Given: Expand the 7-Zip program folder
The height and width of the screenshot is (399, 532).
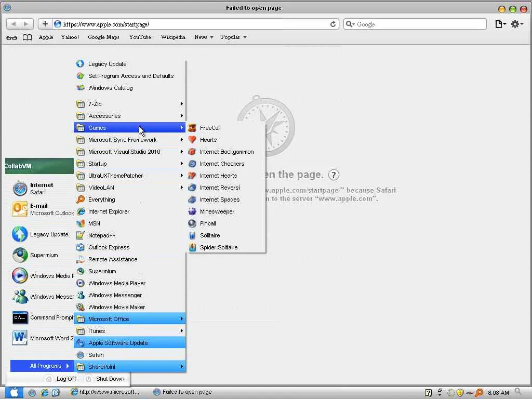Looking at the screenshot, I should 129,104.
